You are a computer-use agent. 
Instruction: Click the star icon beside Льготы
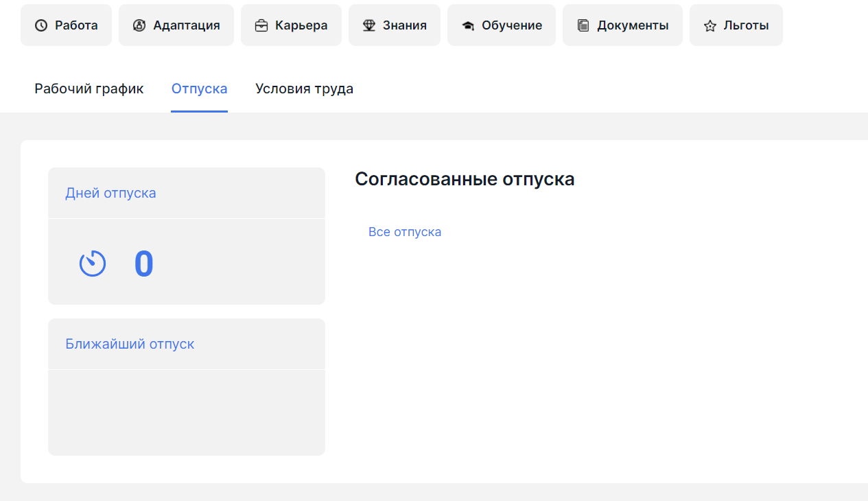(710, 25)
